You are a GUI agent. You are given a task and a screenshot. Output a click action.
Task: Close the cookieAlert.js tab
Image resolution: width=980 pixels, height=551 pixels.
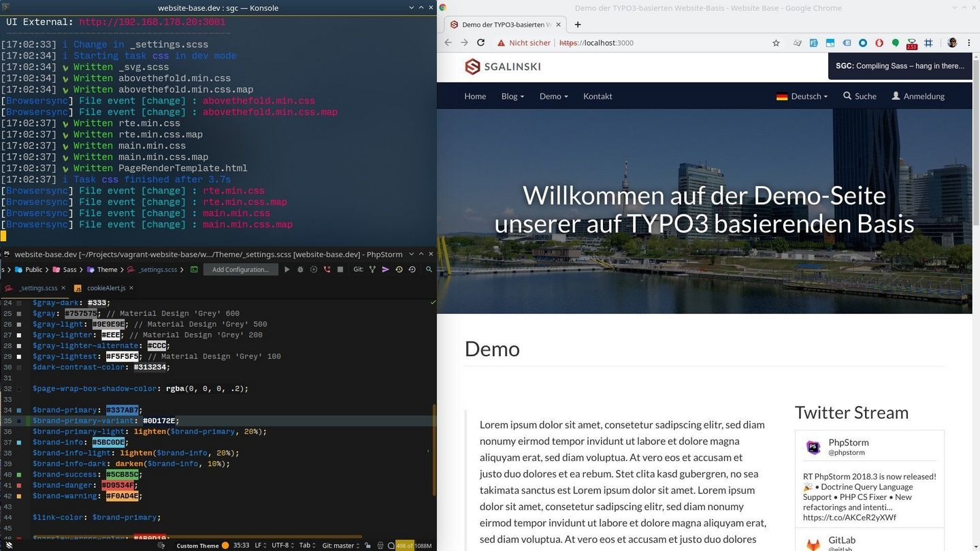pyautogui.click(x=131, y=288)
